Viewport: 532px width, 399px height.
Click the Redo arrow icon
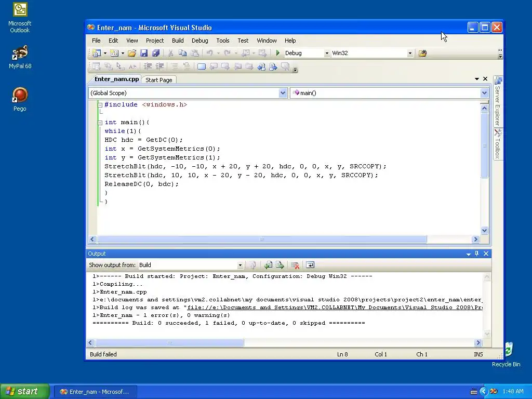[228, 54]
